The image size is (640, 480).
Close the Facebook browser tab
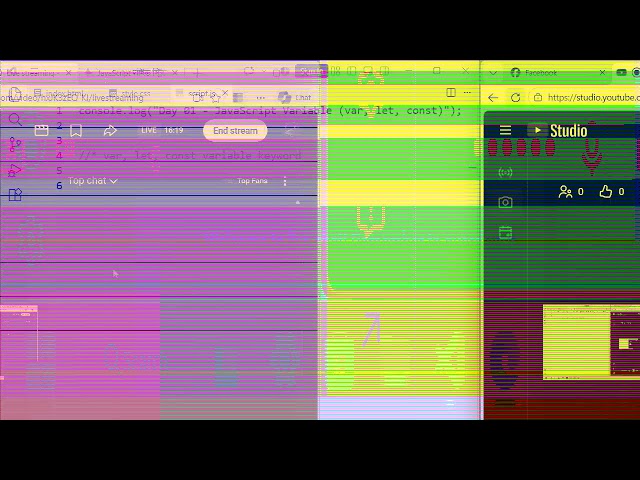click(x=602, y=73)
